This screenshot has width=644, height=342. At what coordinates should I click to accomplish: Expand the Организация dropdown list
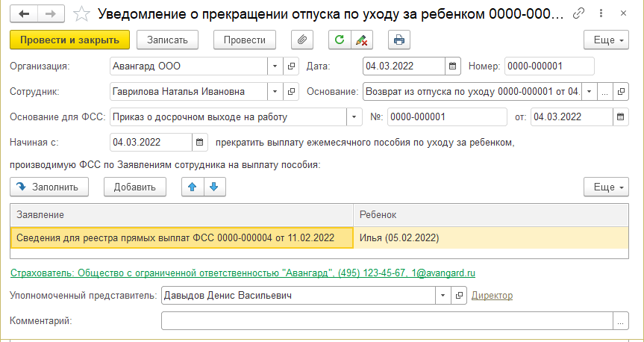pos(275,66)
